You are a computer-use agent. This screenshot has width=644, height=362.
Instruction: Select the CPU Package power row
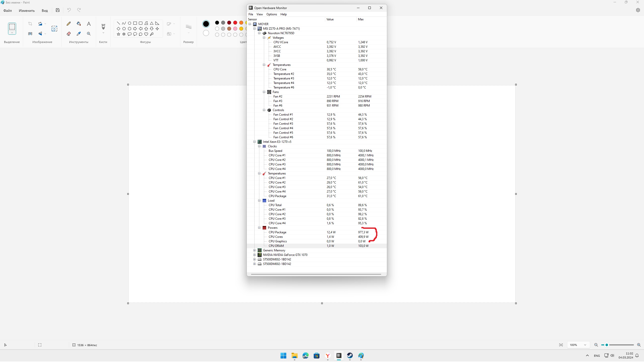[277, 232]
